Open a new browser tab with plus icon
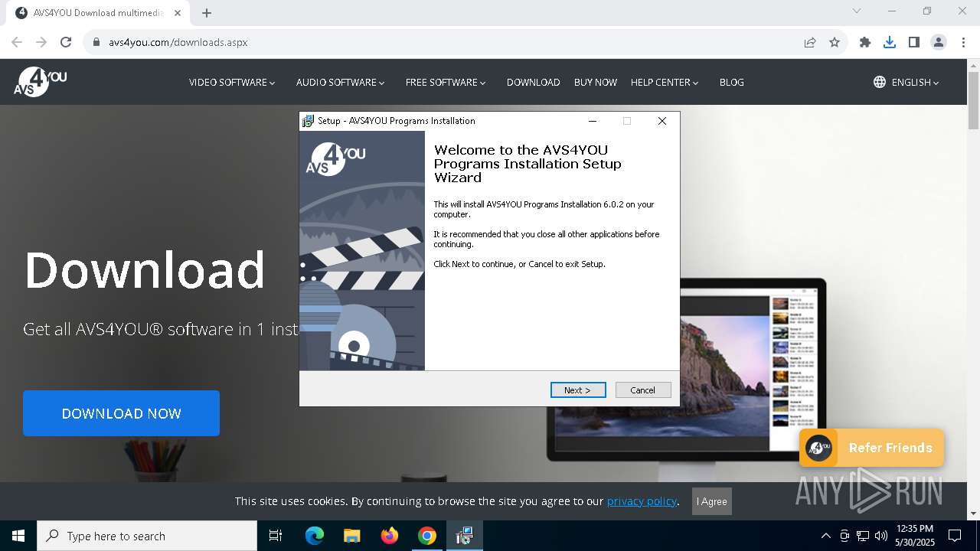 [x=207, y=13]
